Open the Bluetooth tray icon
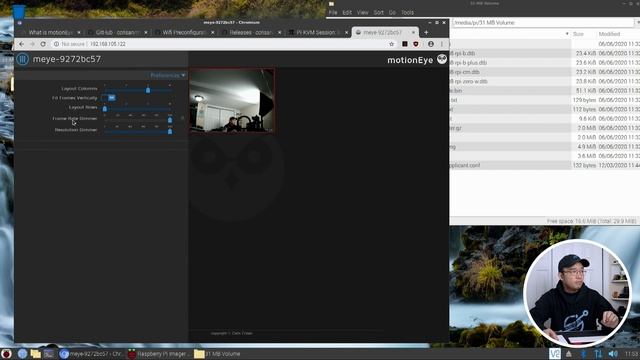Screen dimensions: 640x360 pos(583,354)
